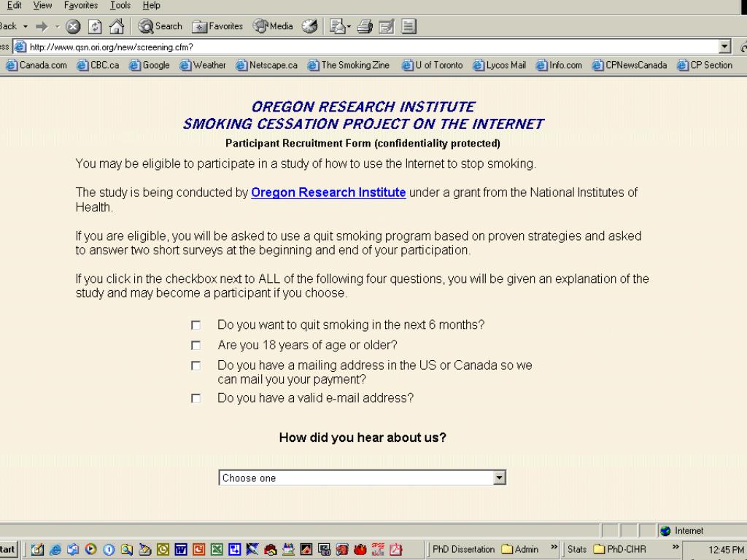Open the U of Toronto links shortcut
747x560 pixels.
click(x=432, y=65)
